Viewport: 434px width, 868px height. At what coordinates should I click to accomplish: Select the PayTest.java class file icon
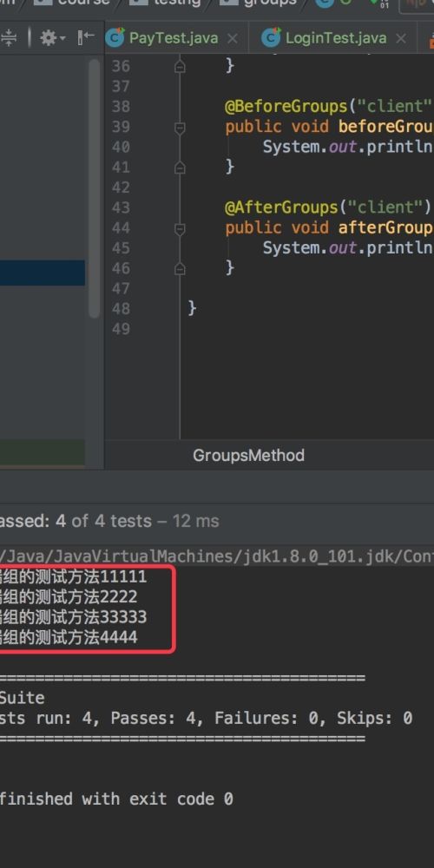[115, 37]
